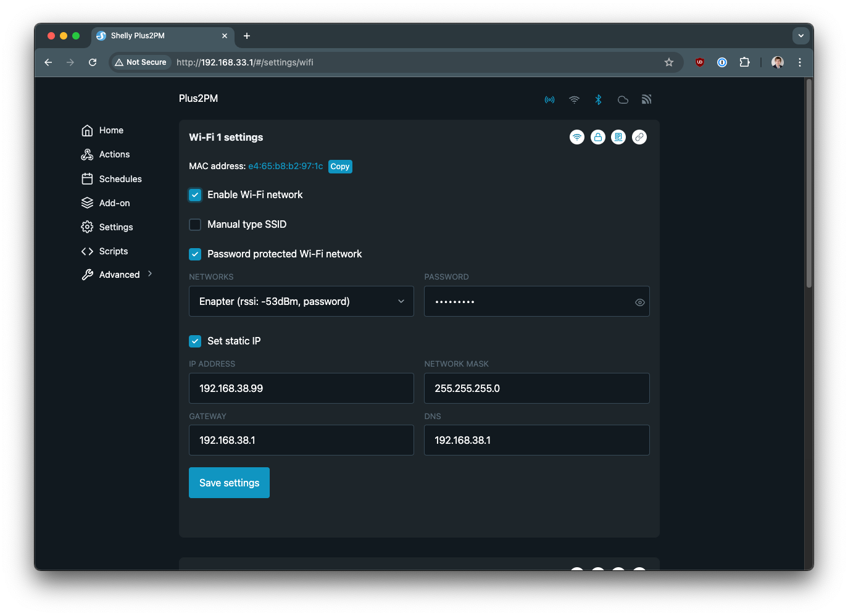Bookmark this page with the star

[668, 62]
